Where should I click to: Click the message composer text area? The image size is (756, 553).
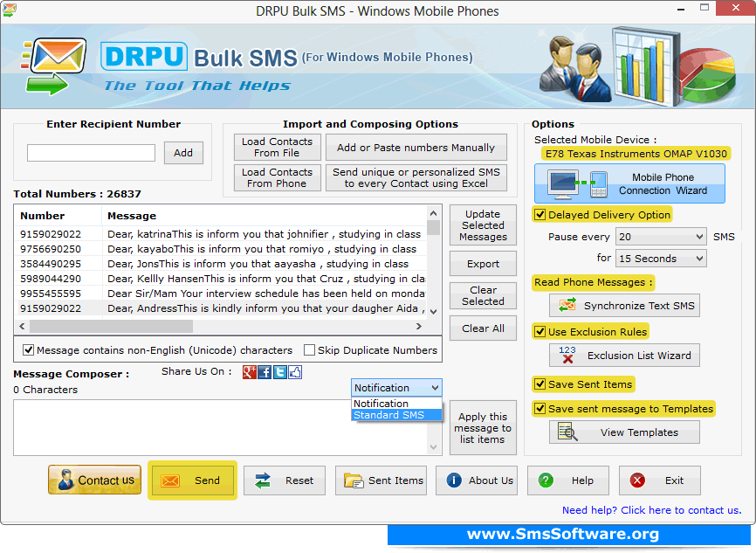coord(221,427)
